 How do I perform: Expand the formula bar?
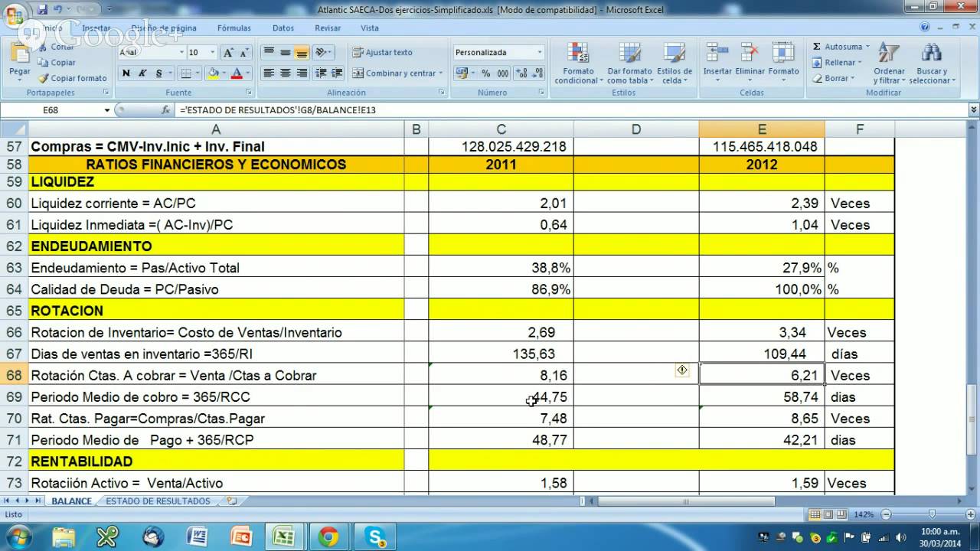(x=973, y=110)
